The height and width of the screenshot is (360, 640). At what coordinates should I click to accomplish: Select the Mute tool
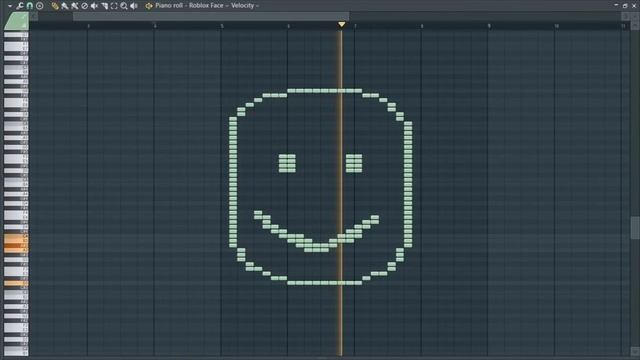[94, 6]
